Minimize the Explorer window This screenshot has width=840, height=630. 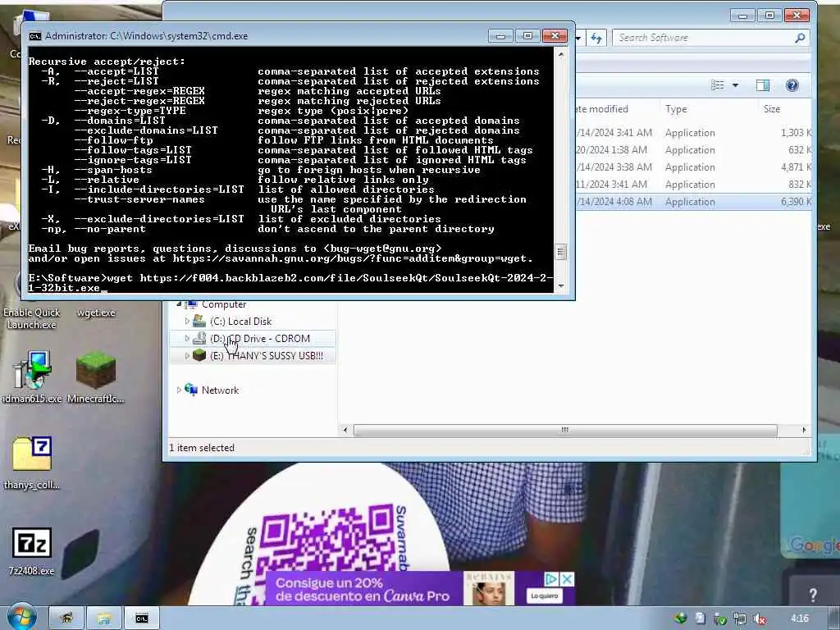click(x=742, y=16)
